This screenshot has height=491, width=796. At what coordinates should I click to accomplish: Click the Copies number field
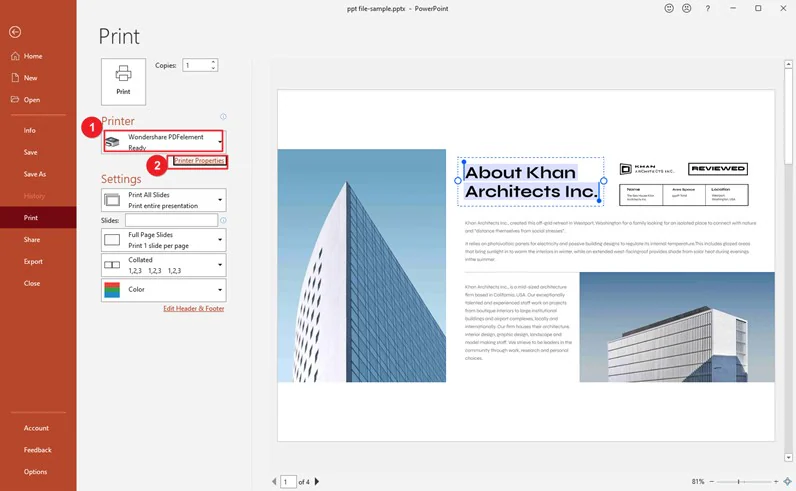[196, 65]
